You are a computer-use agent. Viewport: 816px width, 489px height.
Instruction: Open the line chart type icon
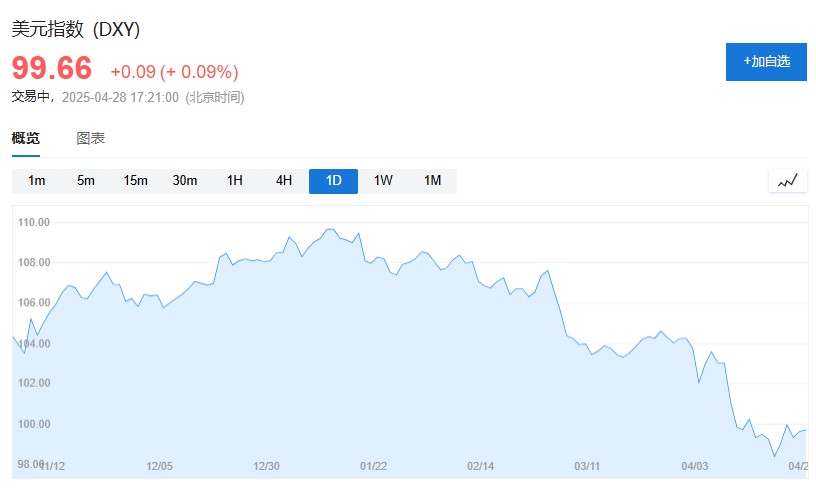[788, 181]
